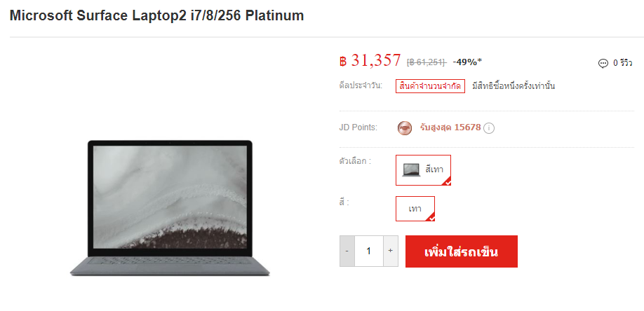This screenshot has width=644, height=311.
Task: Click the มีสิทธิ์ซื้อหนึ่งครั้งเท่านั้น purchase limit text
Action: tap(514, 86)
